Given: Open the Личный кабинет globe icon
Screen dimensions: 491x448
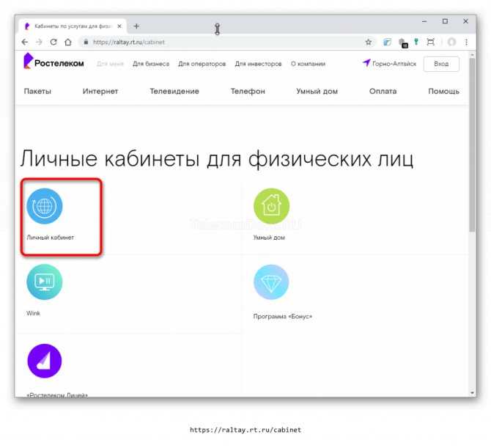Looking at the screenshot, I should [x=45, y=206].
